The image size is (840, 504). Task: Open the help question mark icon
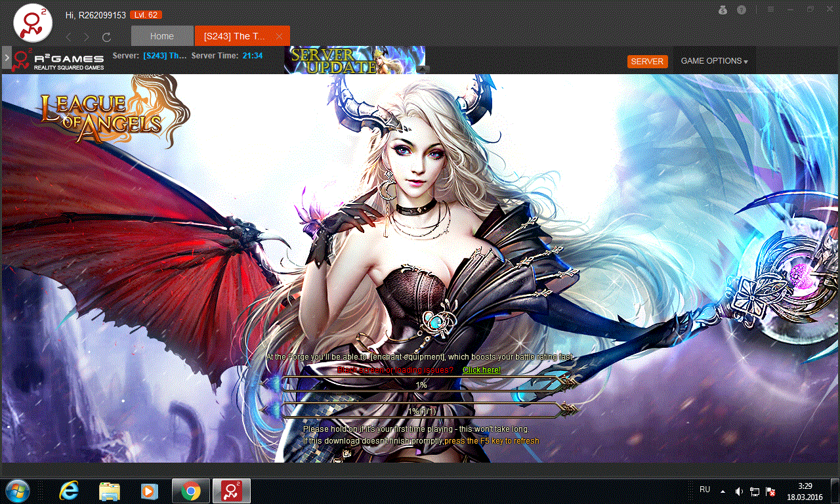click(742, 10)
